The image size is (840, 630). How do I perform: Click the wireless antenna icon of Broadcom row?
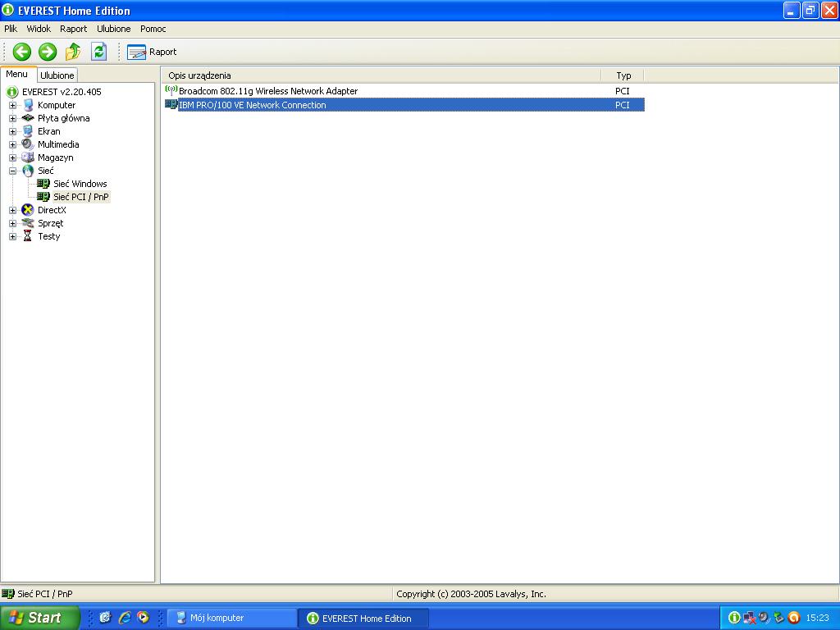click(171, 90)
